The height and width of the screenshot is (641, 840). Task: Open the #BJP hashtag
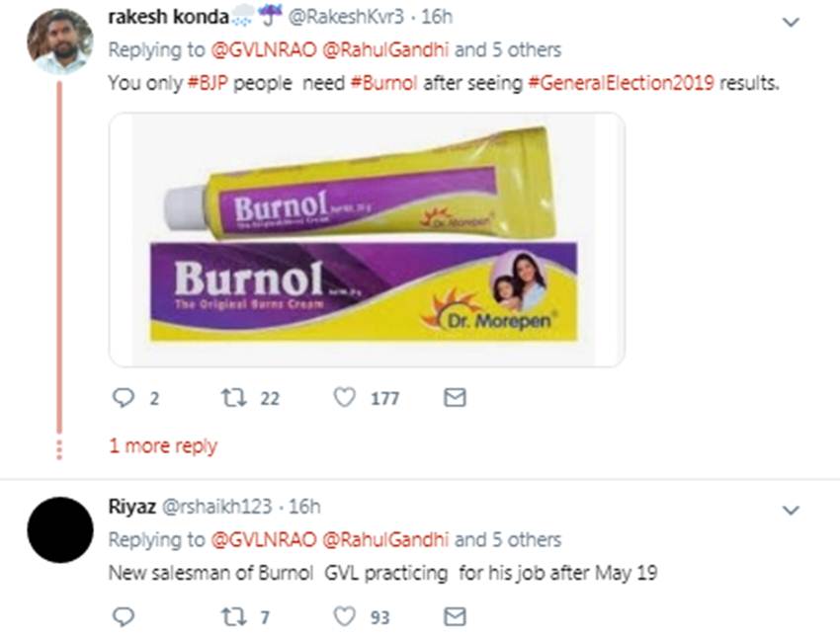pyautogui.click(x=208, y=84)
